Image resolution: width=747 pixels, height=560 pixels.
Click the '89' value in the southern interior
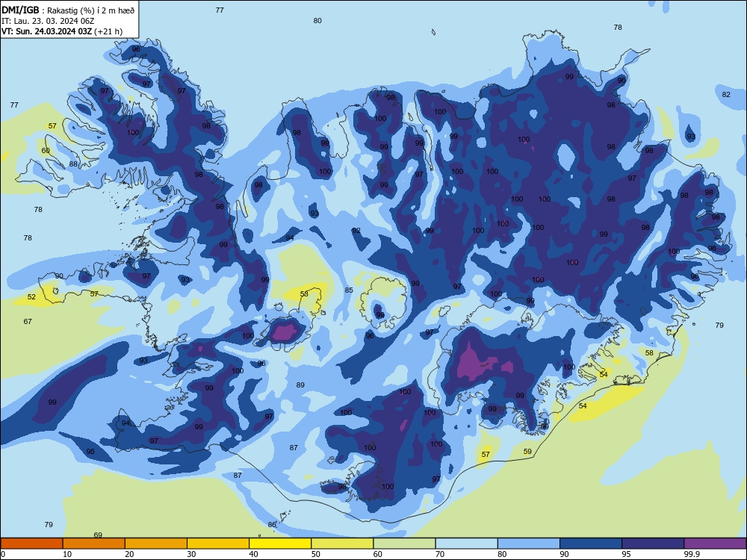coord(300,385)
